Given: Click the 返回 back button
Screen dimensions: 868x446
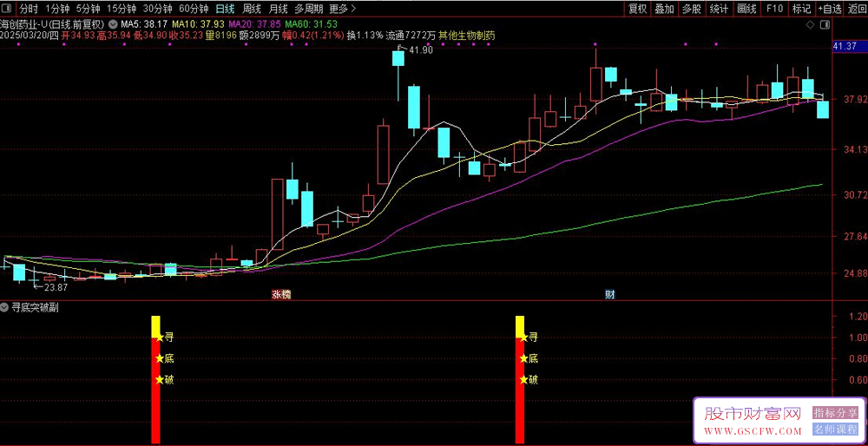Looking at the screenshot, I should [856, 9].
